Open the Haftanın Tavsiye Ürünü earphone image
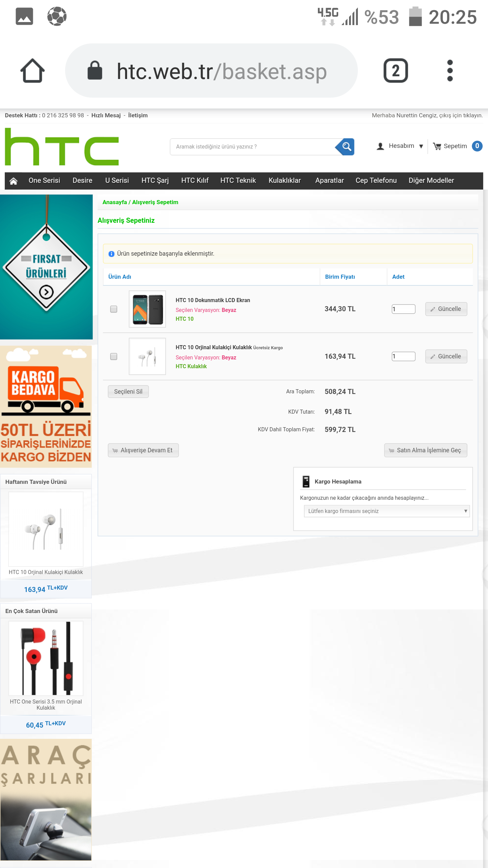Screen dimensions: 488x868 [x=46, y=529]
